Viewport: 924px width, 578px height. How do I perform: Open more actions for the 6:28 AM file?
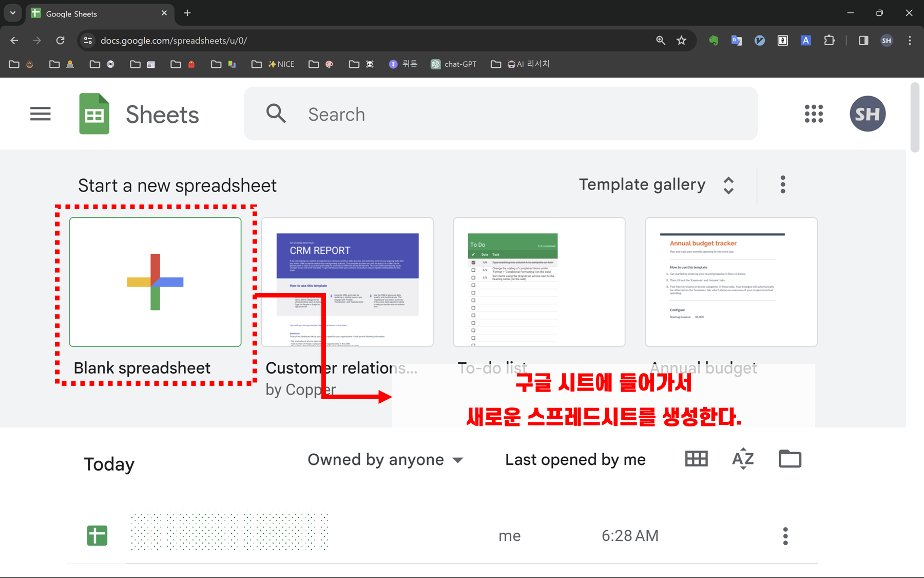click(x=785, y=536)
